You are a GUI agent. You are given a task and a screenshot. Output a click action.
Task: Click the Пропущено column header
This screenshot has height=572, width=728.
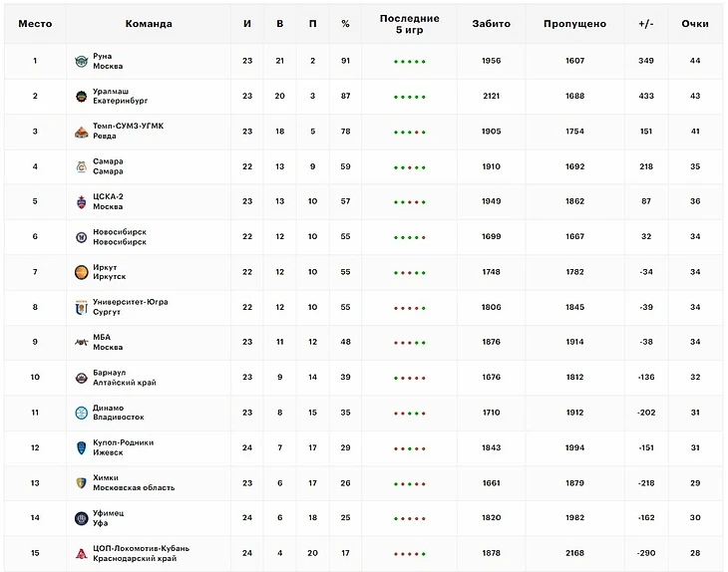(574, 24)
